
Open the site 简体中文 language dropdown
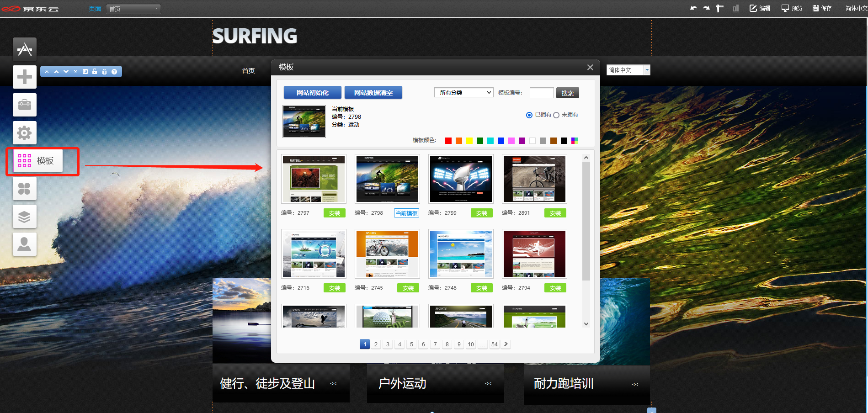point(628,70)
